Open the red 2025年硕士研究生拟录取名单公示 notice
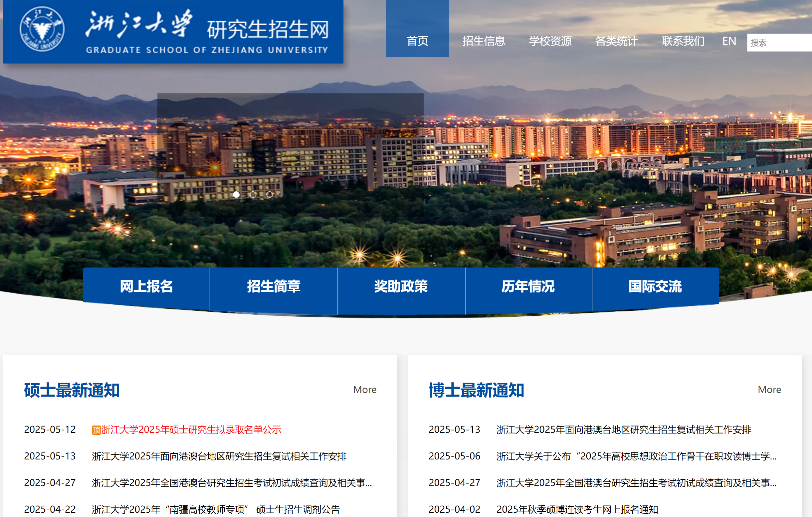The image size is (812, 517). [x=191, y=430]
